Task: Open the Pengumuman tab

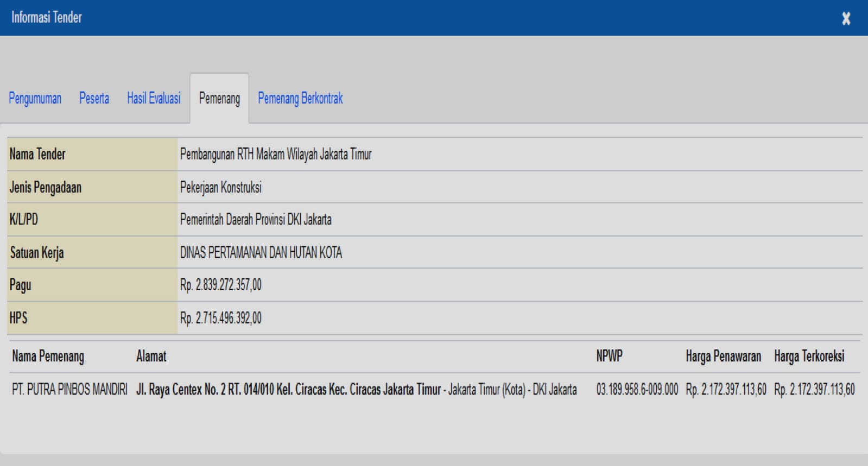Action: click(x=35, y=98)
